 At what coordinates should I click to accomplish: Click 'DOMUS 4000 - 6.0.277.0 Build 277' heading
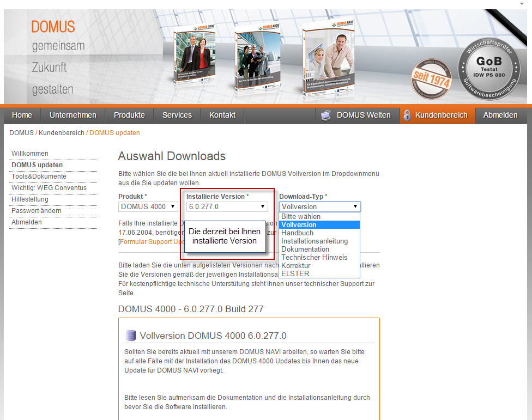pyautogui.click(x=191, y=309)
